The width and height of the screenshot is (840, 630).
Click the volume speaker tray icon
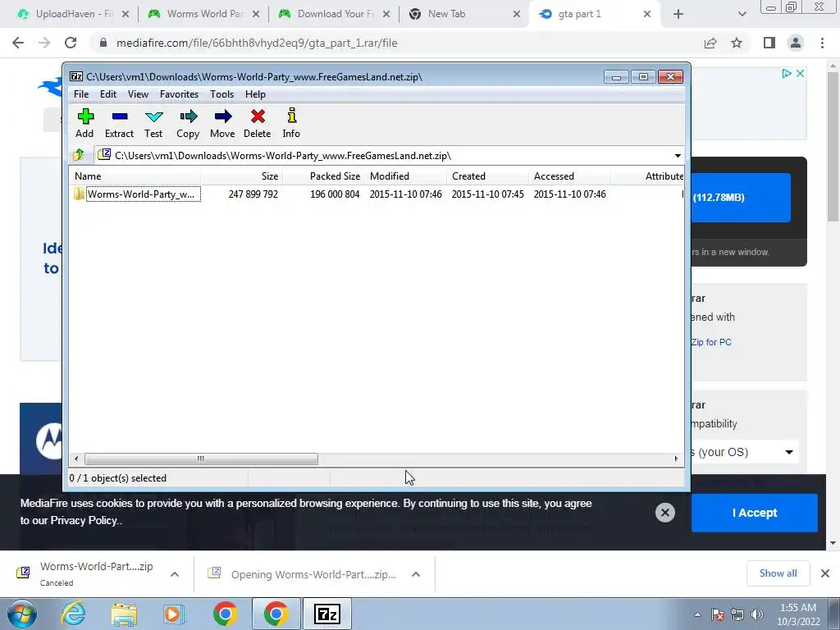757,614
